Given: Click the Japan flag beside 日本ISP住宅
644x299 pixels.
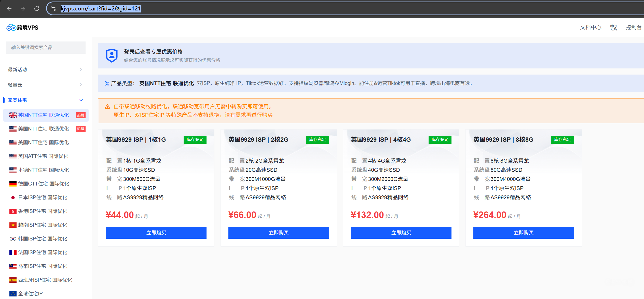Looking at the screenshot, I should coord(13,197).
